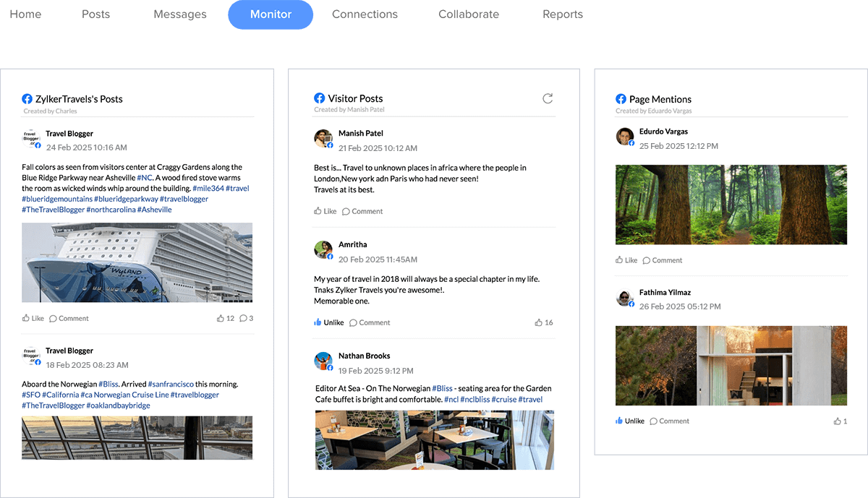Open the cruise ship photo thumbnail

[x=137, y=262]
